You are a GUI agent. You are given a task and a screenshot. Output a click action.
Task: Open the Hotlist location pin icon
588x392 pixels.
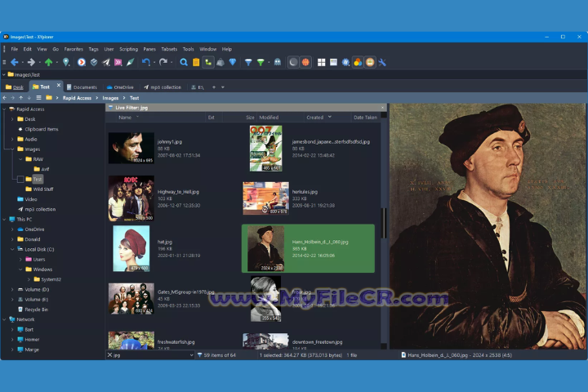click(x=66, y=62)
